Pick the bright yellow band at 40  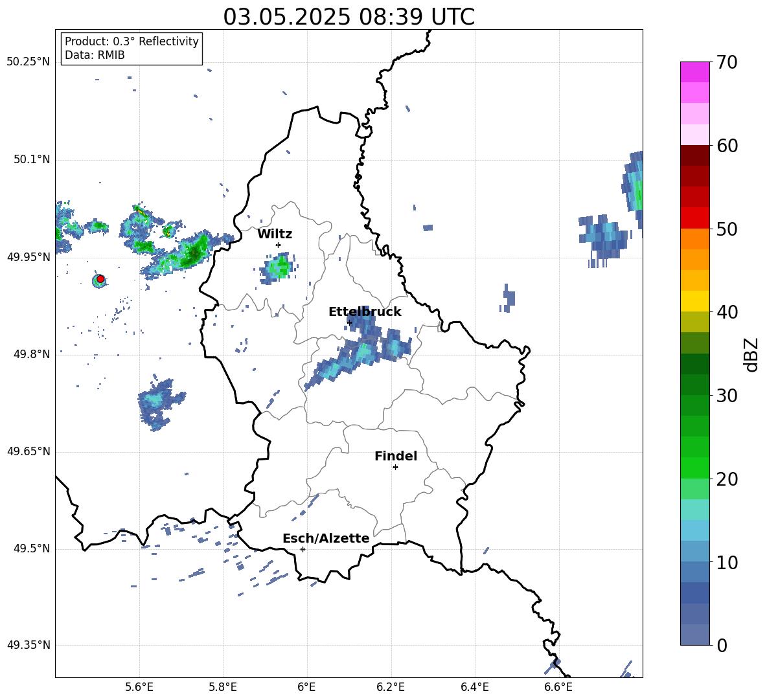pos(694,301)
